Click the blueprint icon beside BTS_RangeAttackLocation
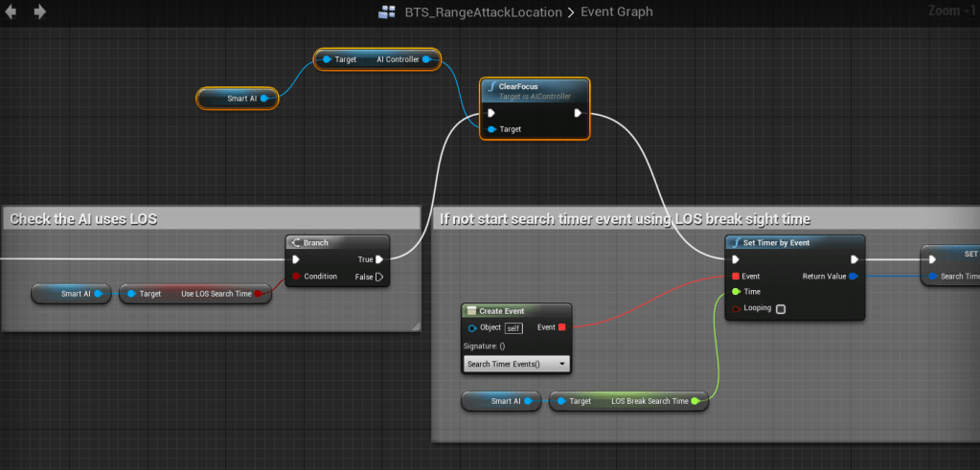The width and height of the screenshot is (980, 470). [x=387, y=12]
